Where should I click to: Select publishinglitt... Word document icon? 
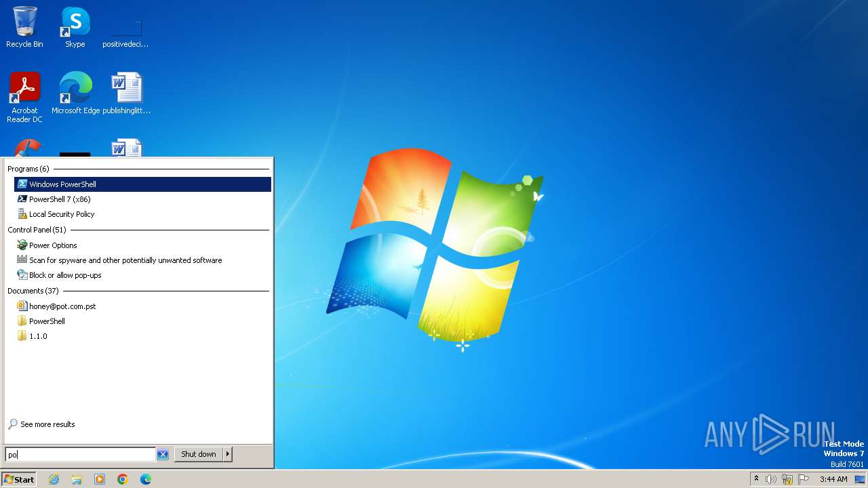(126, 94)
